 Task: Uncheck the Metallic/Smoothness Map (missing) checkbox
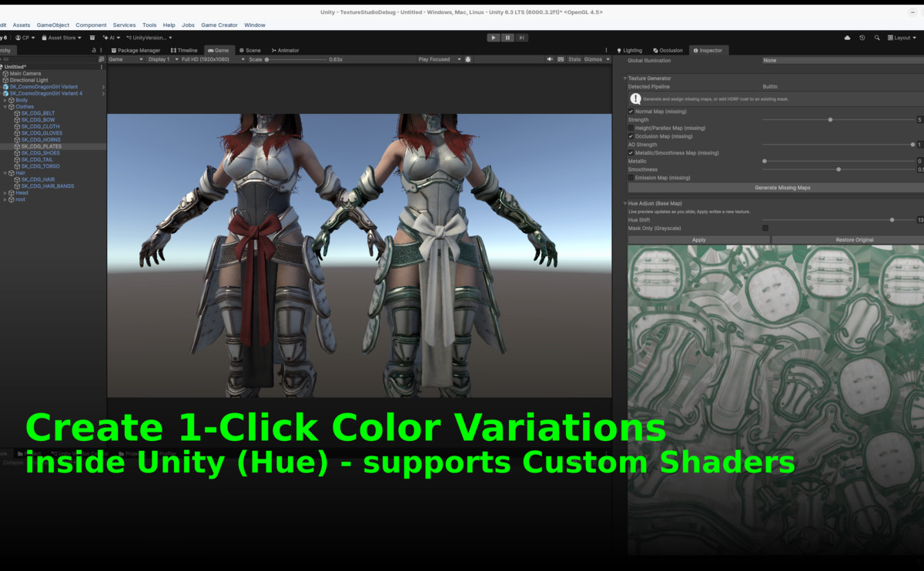point(631,152)
